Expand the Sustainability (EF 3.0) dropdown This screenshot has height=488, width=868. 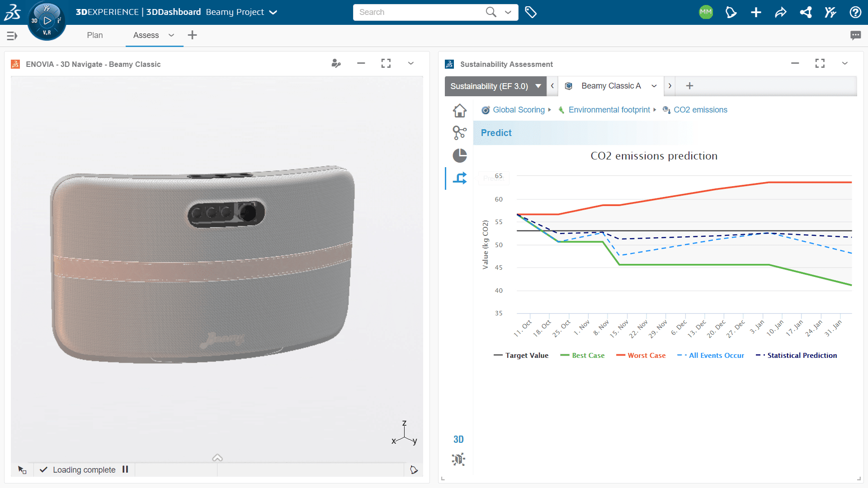click(495, 86)
